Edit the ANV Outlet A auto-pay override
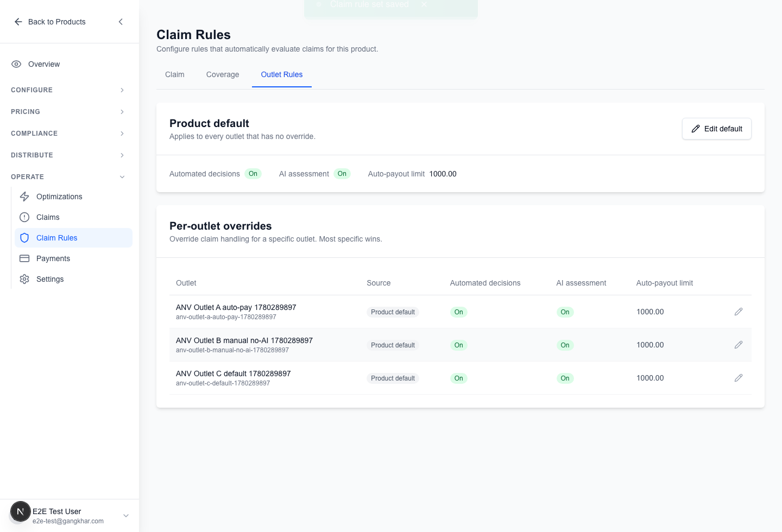This screenshot has width=782, height=532. (x=739, y=312)
